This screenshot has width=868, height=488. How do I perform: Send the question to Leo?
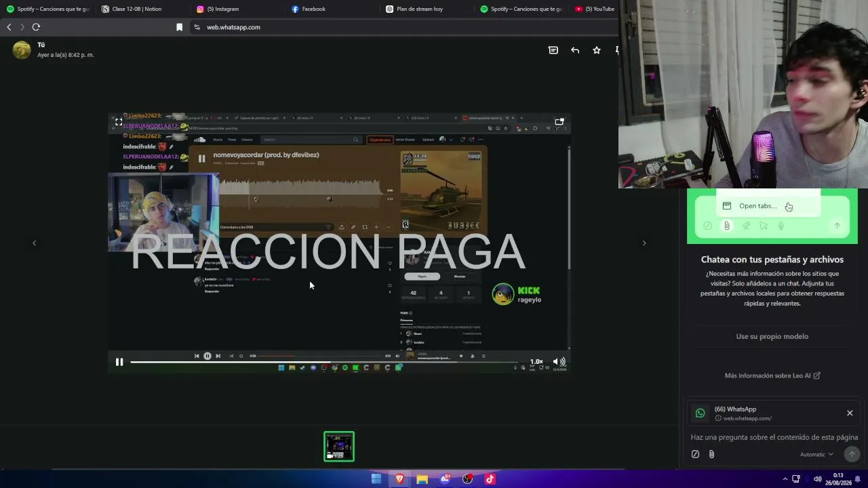(x=852, y=454)
